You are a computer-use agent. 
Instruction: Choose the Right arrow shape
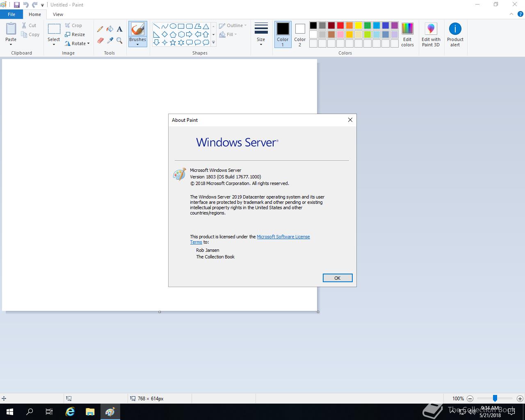pos(189,34)
